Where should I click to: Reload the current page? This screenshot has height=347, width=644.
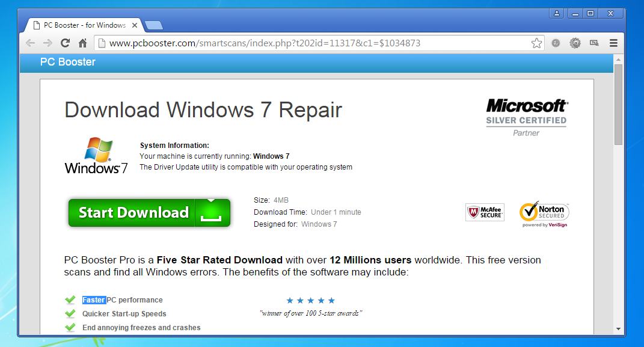pos(65,43)
